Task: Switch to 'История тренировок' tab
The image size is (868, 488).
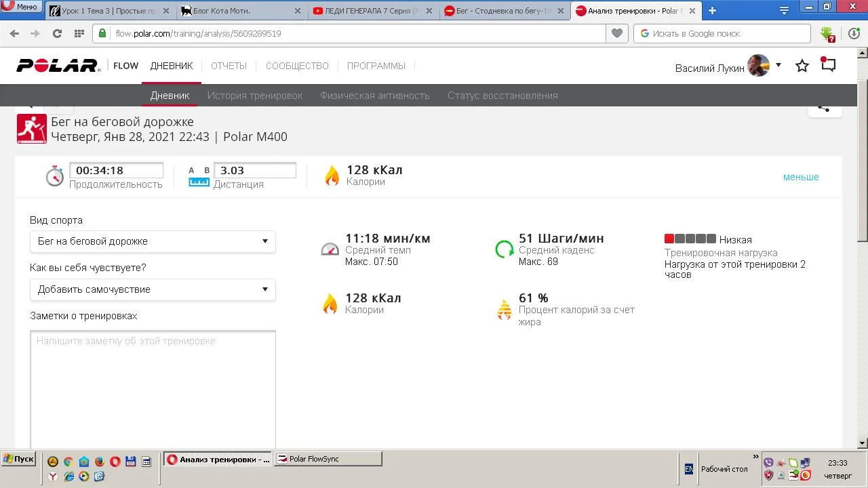Action: tap(255, 96)
